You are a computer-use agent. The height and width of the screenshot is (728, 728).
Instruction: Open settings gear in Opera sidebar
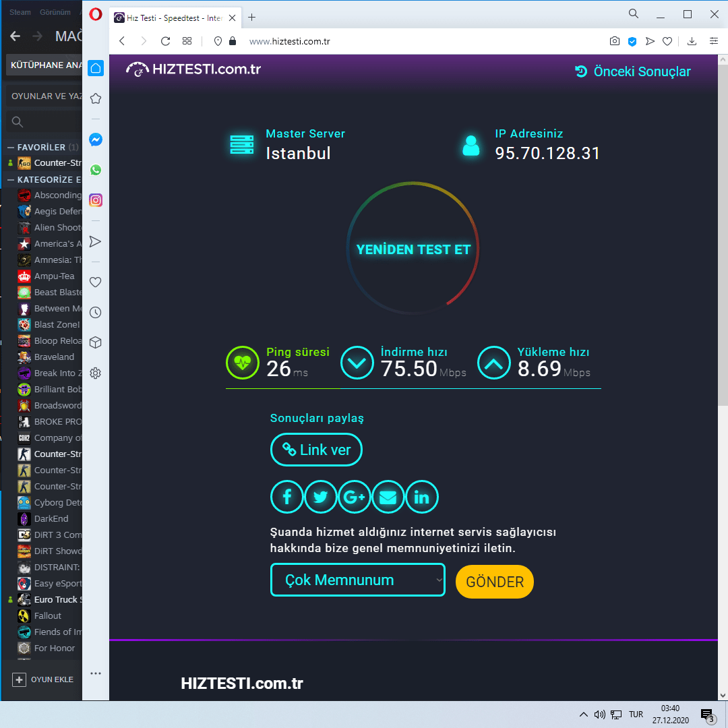tap(95, 373)
